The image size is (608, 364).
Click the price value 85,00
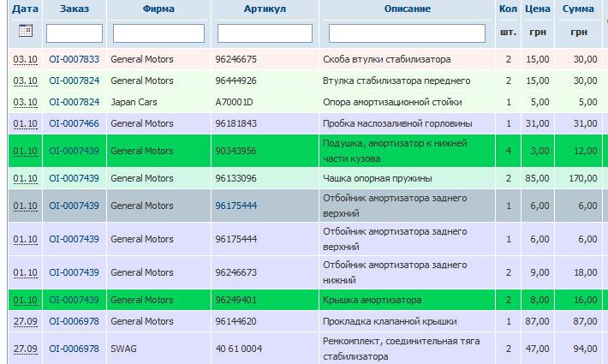coord(538,178)
